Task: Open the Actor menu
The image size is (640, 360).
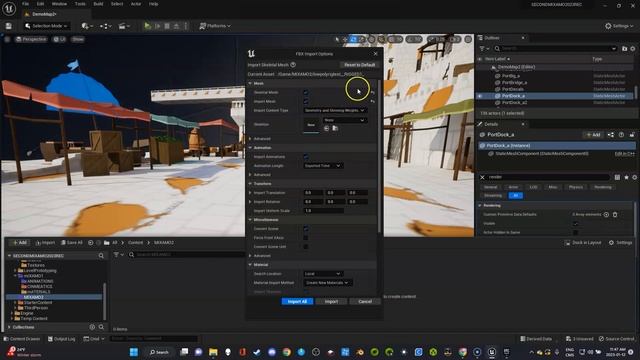Action: click(136, 4)
